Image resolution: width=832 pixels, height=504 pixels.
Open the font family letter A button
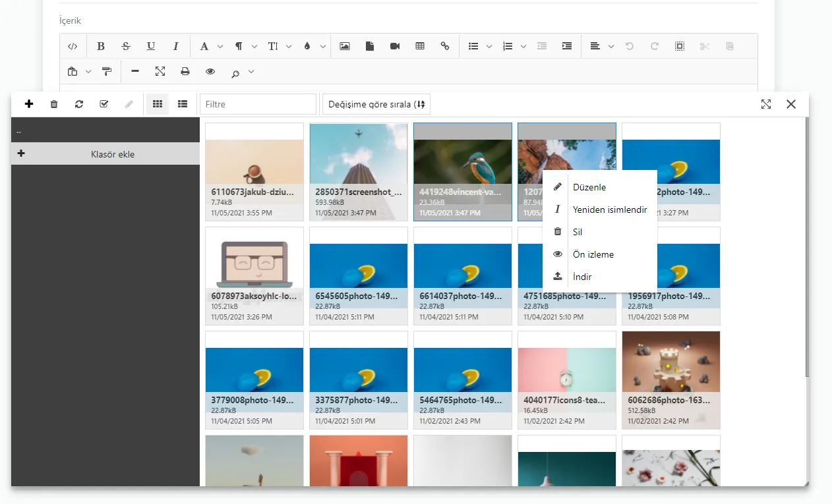[204, 46]
